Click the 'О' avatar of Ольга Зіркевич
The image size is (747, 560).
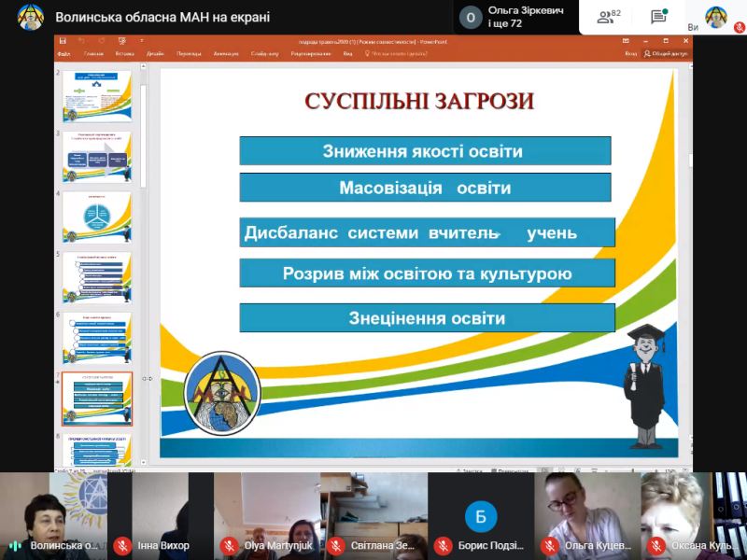[x=472, y=17]
